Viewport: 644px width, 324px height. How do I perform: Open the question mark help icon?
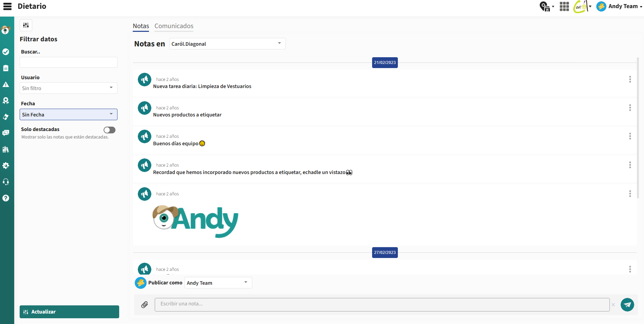(6, 198)
